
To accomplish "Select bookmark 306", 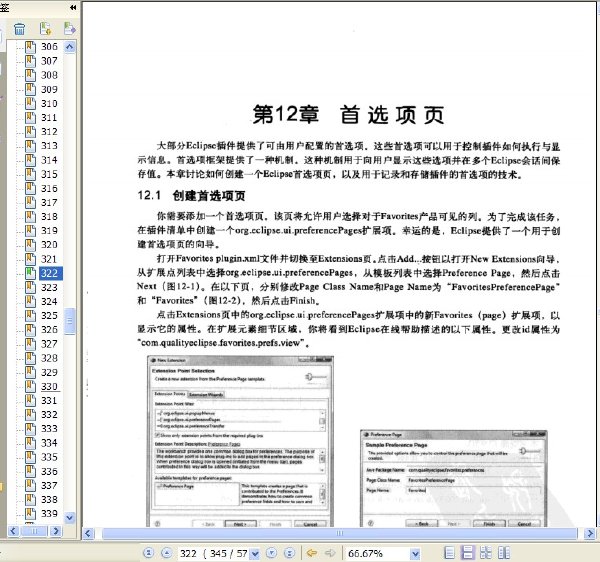I will pos(49,47).
